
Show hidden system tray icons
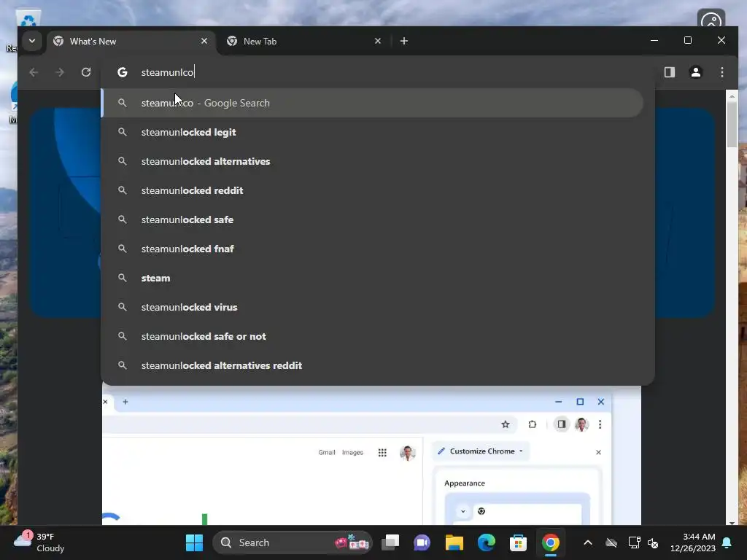[588, 542]
